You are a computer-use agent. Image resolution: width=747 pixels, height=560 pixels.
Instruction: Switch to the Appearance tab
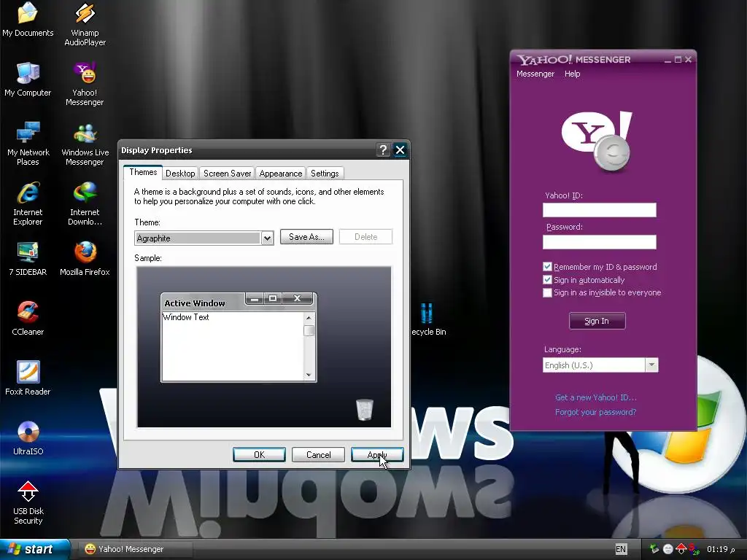(281, 174)
